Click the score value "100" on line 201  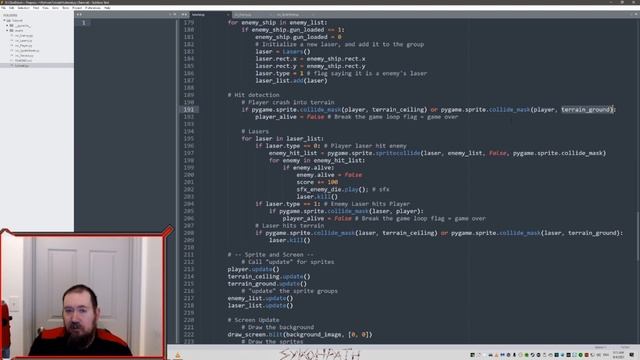pos(333,182)
